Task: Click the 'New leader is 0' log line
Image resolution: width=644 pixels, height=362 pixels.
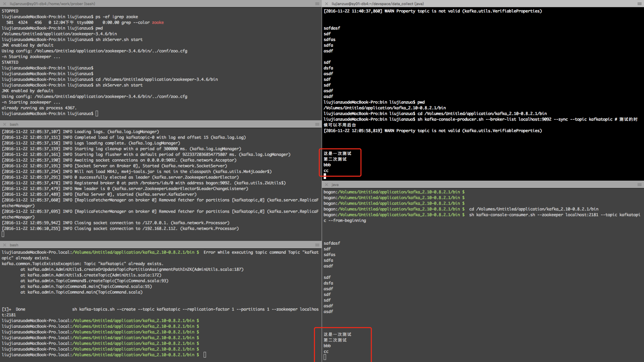Action: [125, 189]
